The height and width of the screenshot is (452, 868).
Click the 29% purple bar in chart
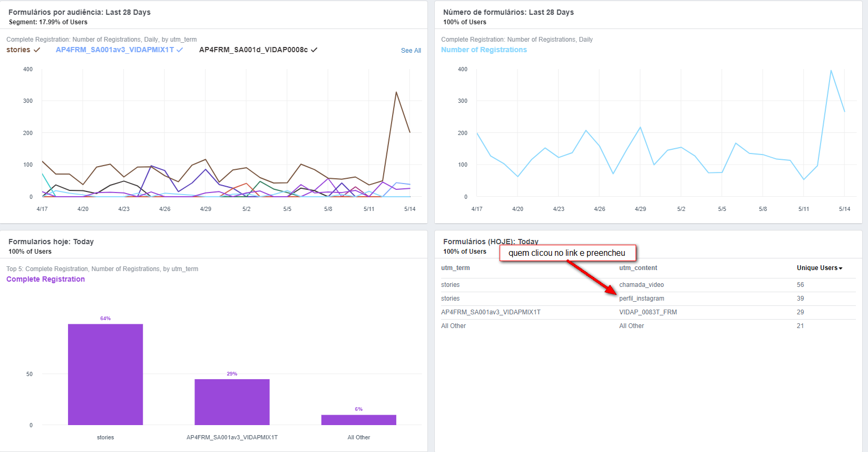click(x=232, y=402)
